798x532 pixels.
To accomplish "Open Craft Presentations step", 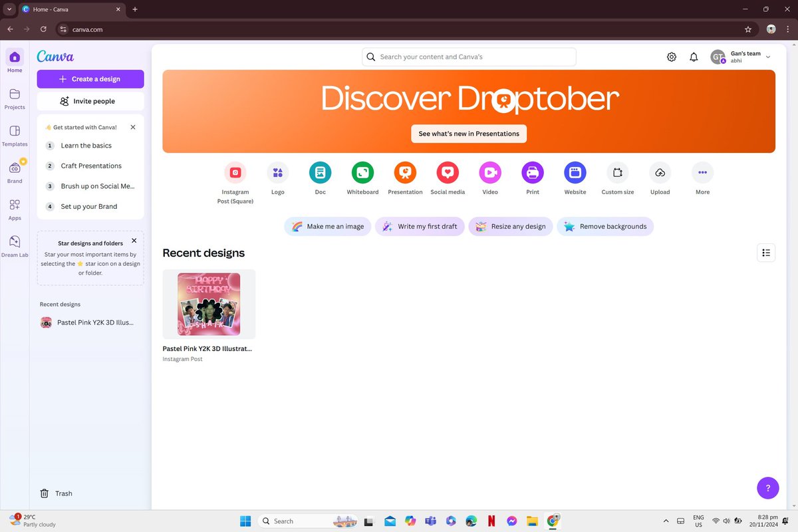I will pyautogui.click(x=90, y=166).
